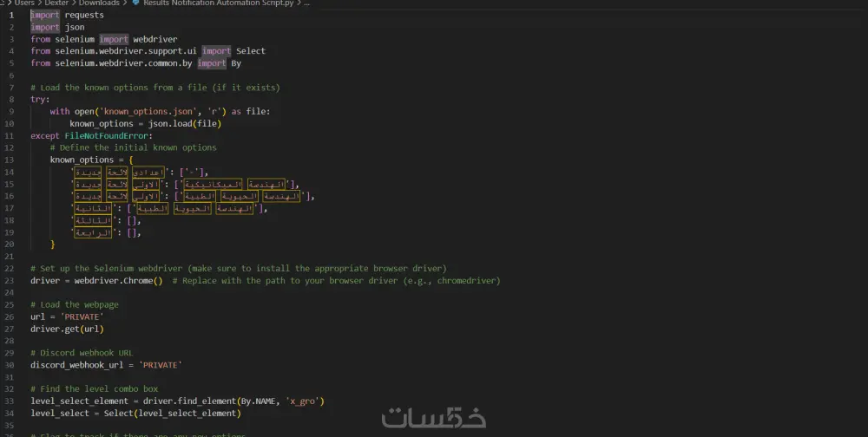Place cursor on 'json' in line 2
Image resolution: width=868 pixels, height=437 pixels.
(75, 27)
